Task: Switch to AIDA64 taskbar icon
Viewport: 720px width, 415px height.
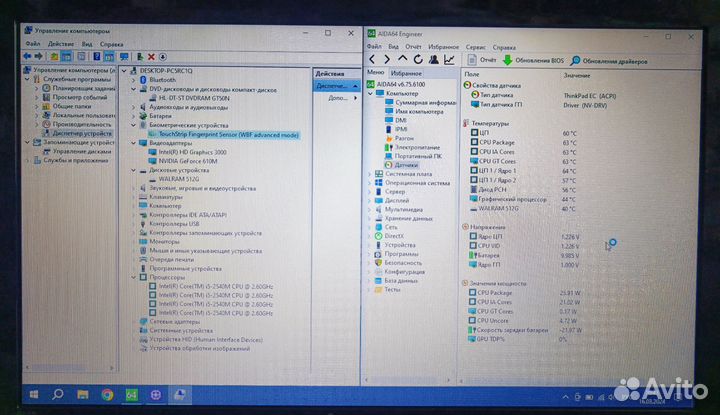Action: pos(132,394)
